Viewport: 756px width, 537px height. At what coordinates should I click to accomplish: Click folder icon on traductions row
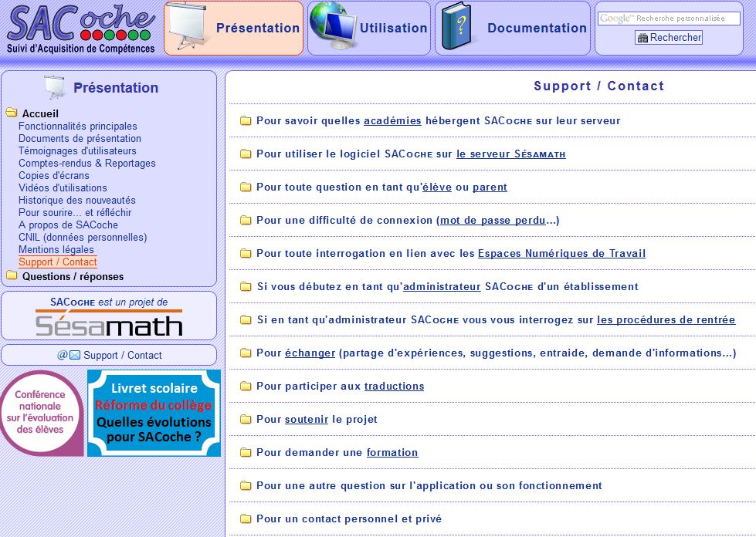pyautogui.click(x=246, y=386)
